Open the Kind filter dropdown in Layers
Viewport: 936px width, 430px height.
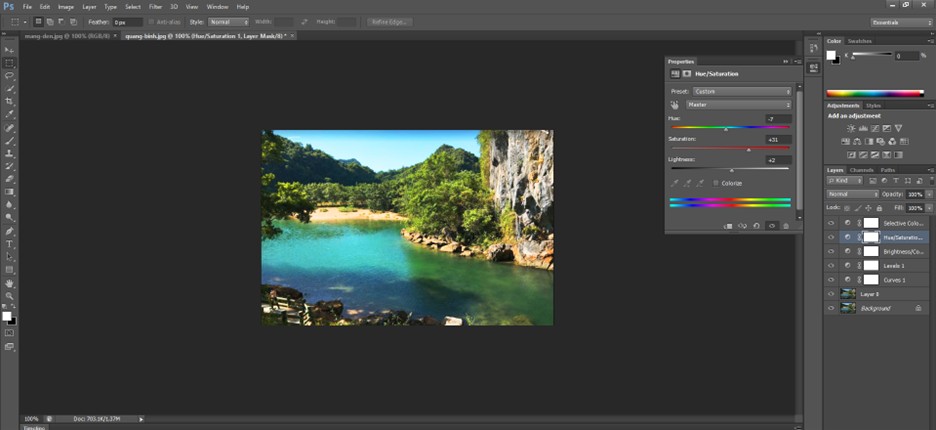(x=845, y=180)
